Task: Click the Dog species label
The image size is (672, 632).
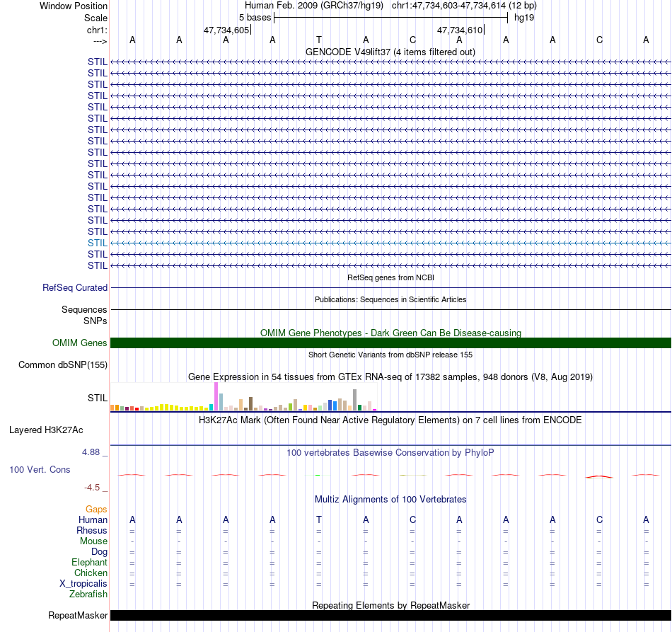Action: point(99,552)
